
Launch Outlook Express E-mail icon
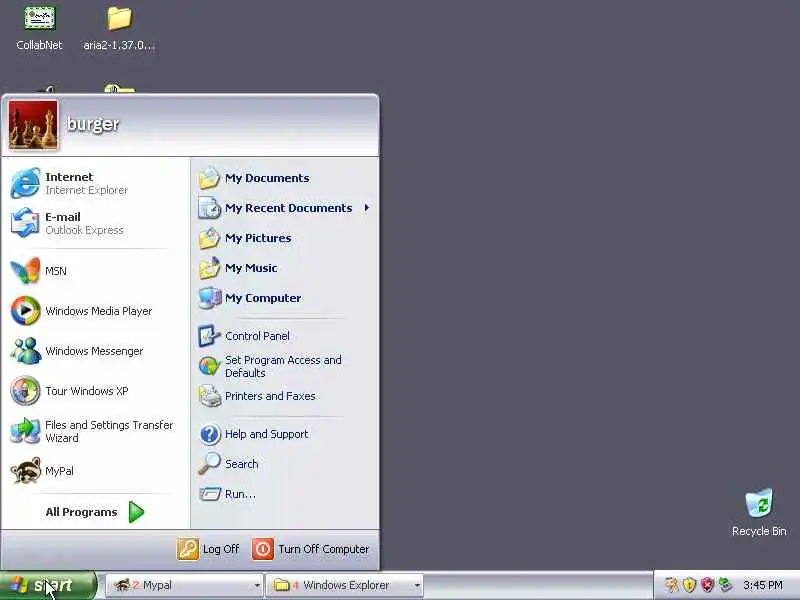(24, 223)
